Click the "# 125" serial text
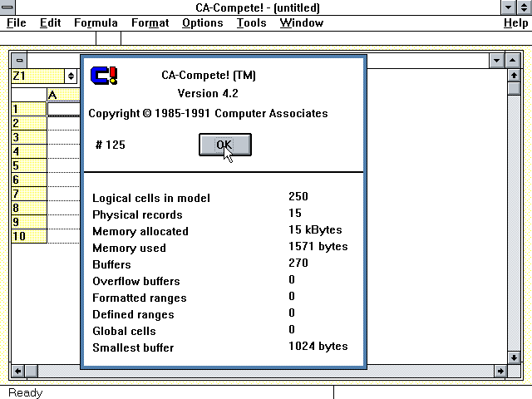The height and width of the screenshot is (399, 532). coord(111,145)
